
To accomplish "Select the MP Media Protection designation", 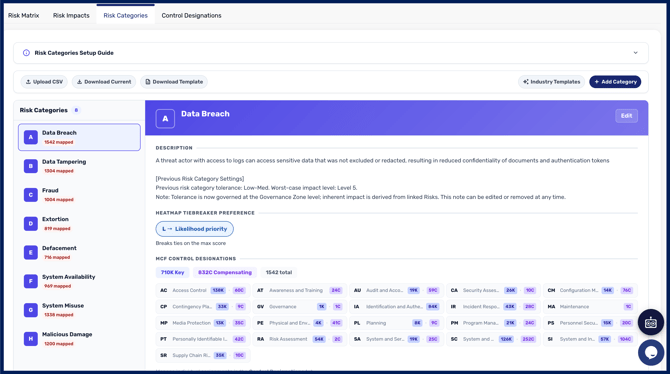I will 203,323.
